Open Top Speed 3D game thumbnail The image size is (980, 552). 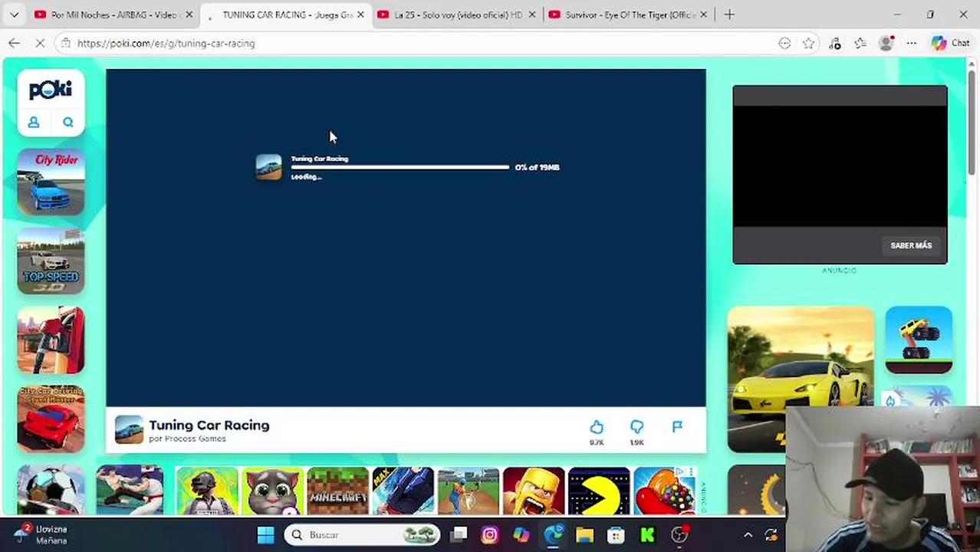51,261
